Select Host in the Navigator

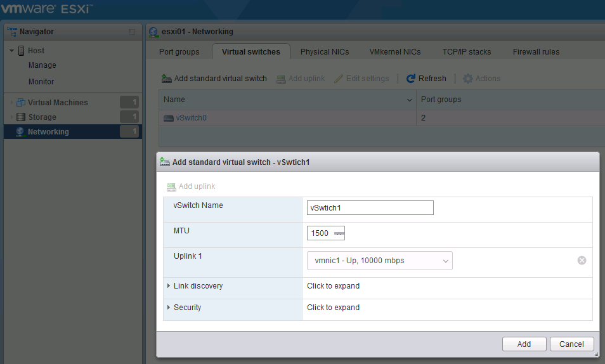tap(36, 51)
